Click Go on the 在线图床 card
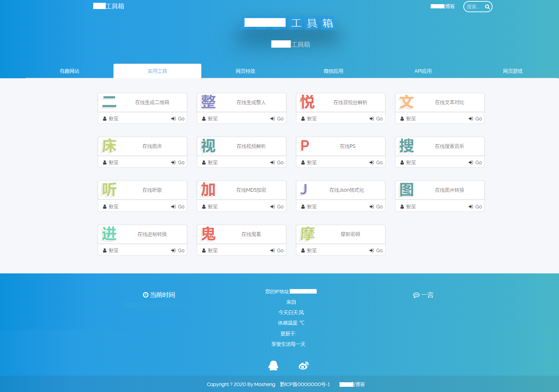The image size is (559, 392). pos(178,162)
